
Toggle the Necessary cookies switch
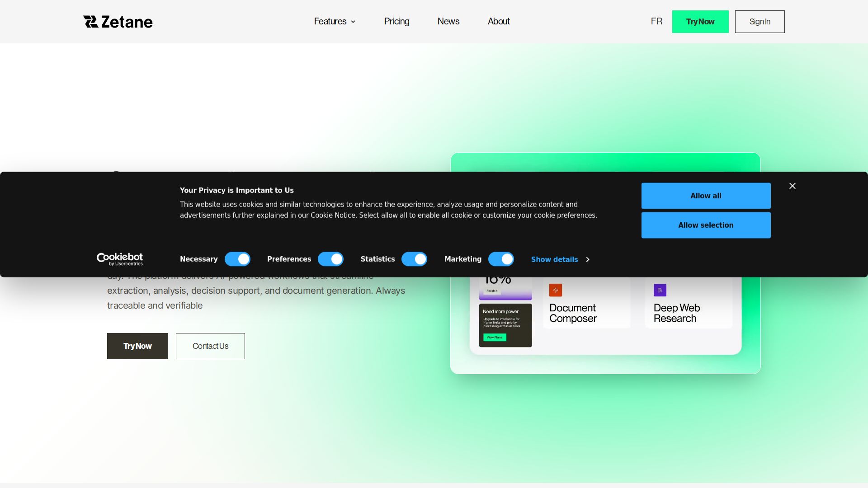[x=237, y=259]
